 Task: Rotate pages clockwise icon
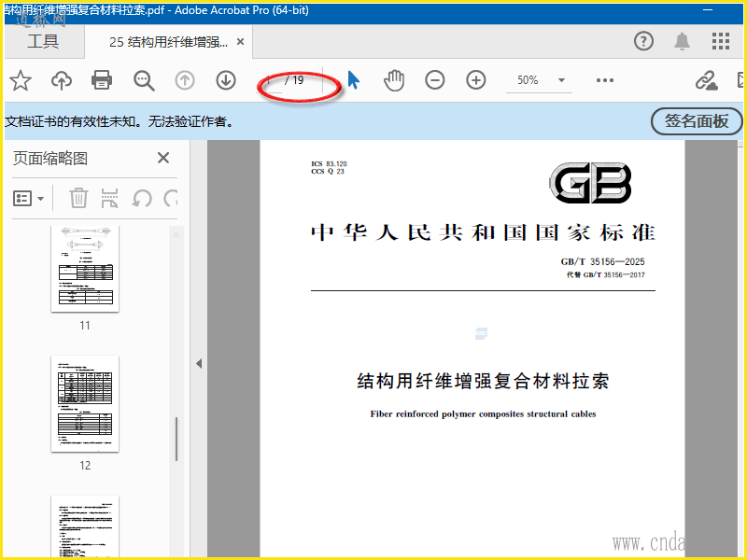click(171, 198)
